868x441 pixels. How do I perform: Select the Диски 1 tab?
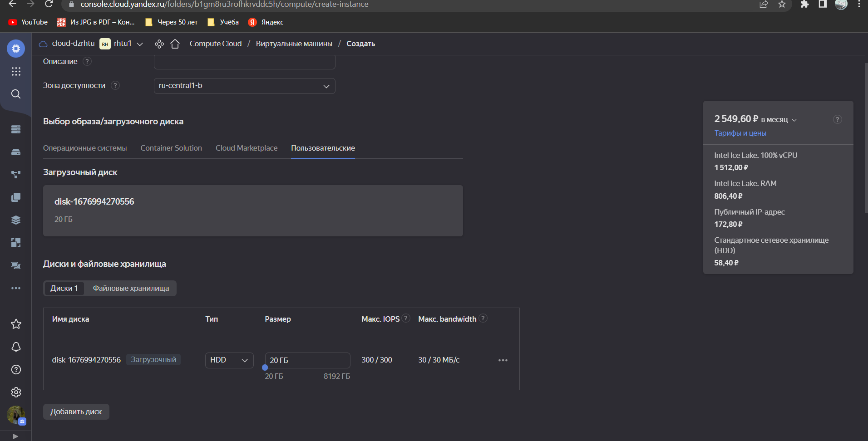[64, 288]
